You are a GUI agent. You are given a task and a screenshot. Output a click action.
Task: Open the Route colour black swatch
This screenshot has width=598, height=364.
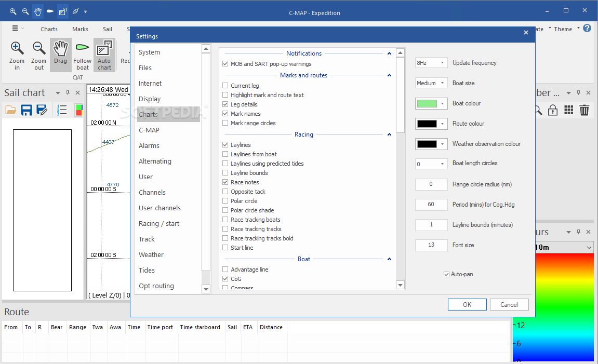(431, 124)
